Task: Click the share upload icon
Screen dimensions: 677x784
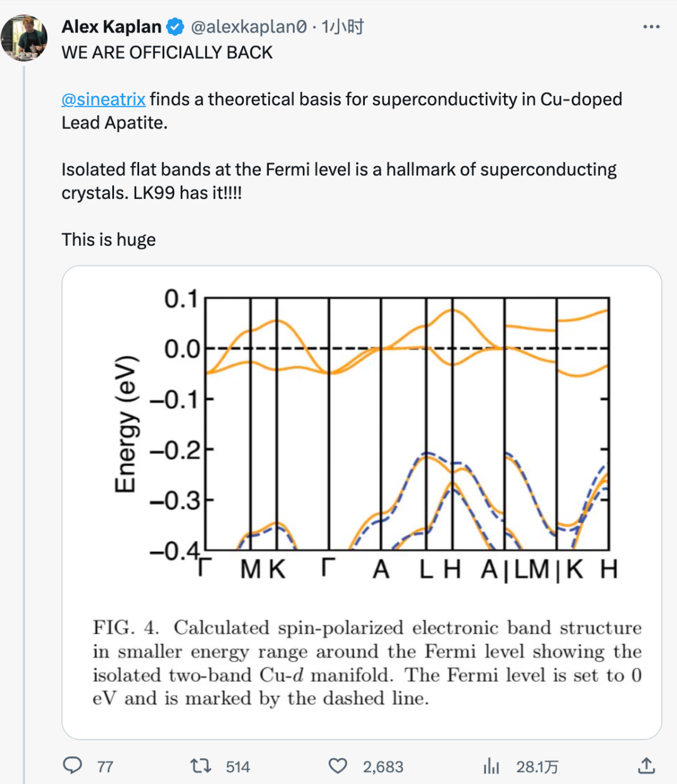Action: click(646, 765)
